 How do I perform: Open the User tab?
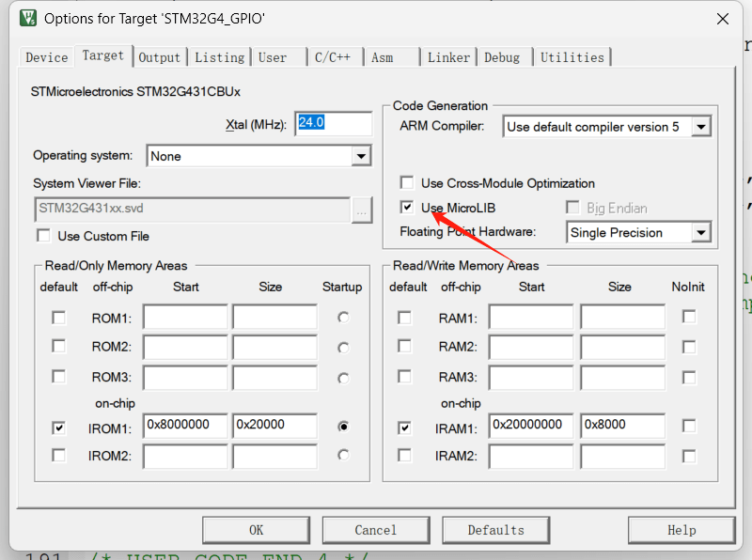[279, 57]
